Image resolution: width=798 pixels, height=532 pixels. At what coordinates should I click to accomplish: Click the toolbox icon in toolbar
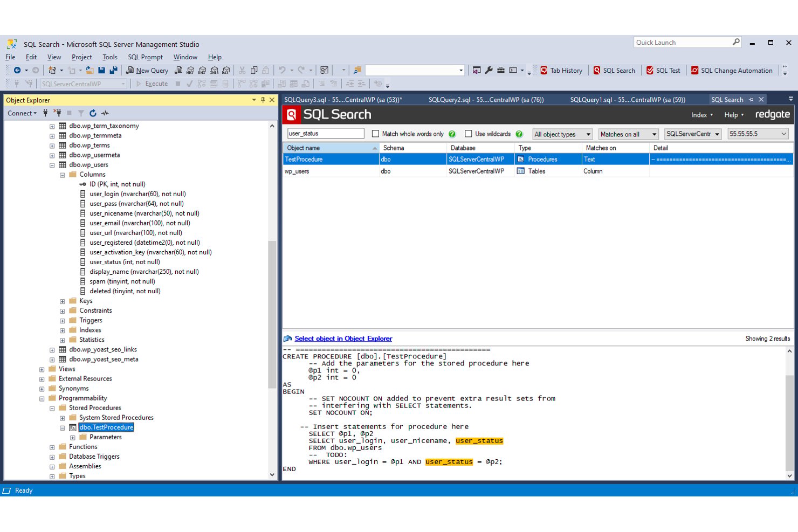[x=500, y=70]
